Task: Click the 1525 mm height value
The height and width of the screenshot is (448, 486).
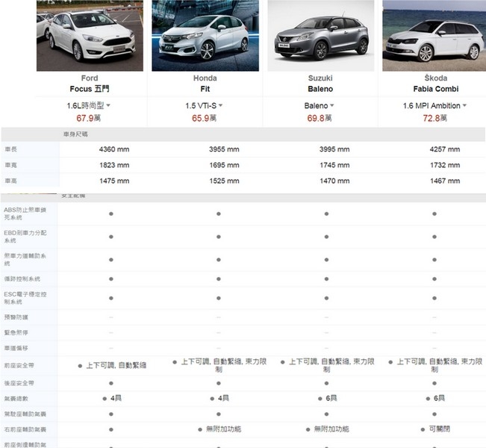Action: (x=224, y=181)
